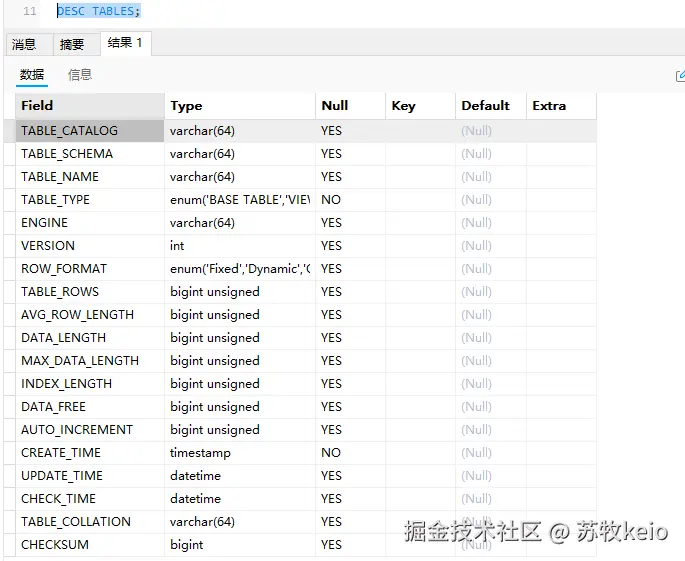Click the varchar(64) type in ENGINE row
The image size is (685, 561).
240,223
